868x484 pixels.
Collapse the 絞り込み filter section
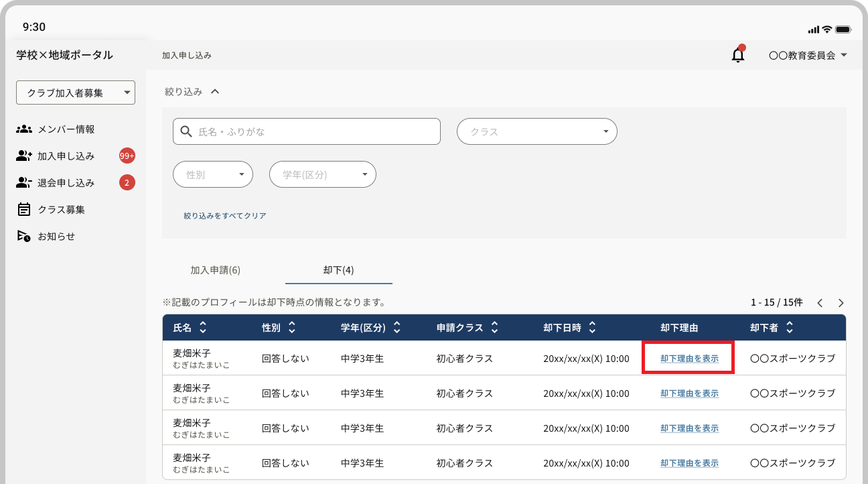(x=192, y=92)
